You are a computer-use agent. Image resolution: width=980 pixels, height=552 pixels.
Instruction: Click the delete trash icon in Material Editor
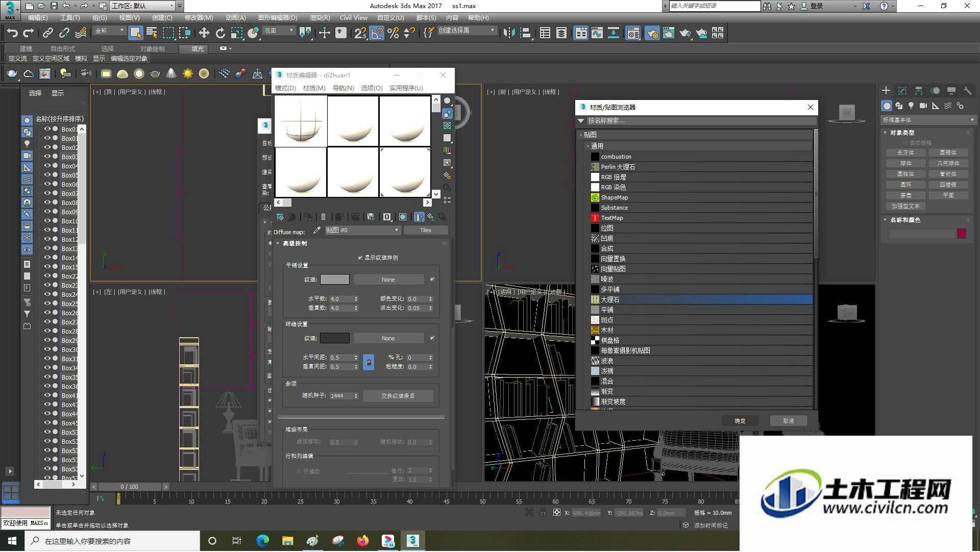323,217
